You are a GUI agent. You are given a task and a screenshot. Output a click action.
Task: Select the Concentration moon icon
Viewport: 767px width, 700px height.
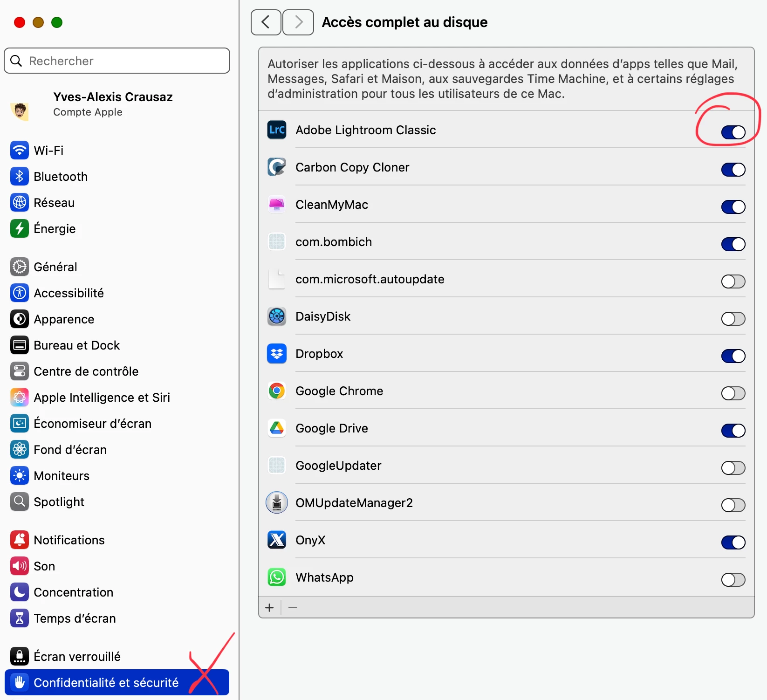(x=20, y=592)
